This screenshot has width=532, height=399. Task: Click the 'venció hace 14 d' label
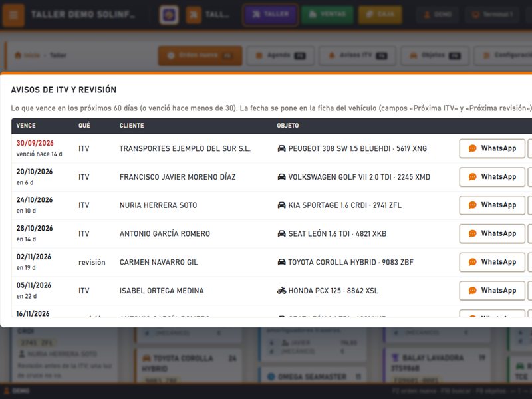point(39,154)
